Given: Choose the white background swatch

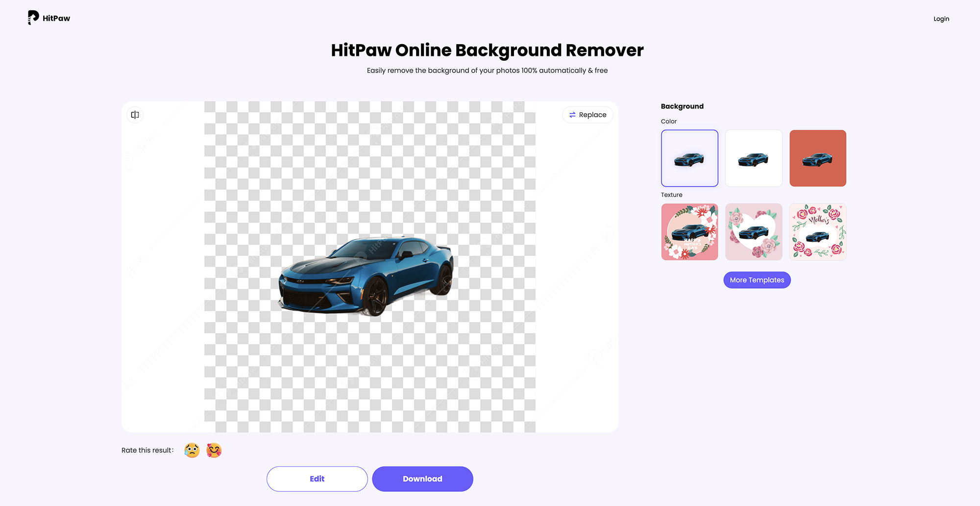Looking at the screenshot, I should click(754, 158).
